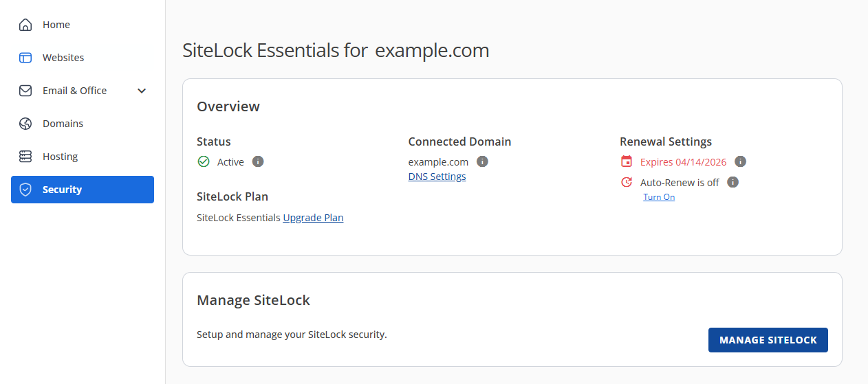Click the Home house icon in sidebar

pos(25,25)
